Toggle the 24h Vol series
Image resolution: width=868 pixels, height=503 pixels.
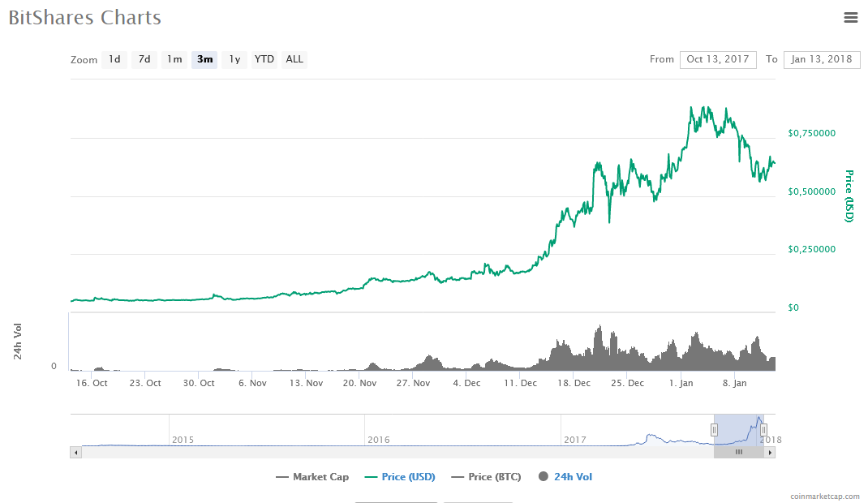565,477
